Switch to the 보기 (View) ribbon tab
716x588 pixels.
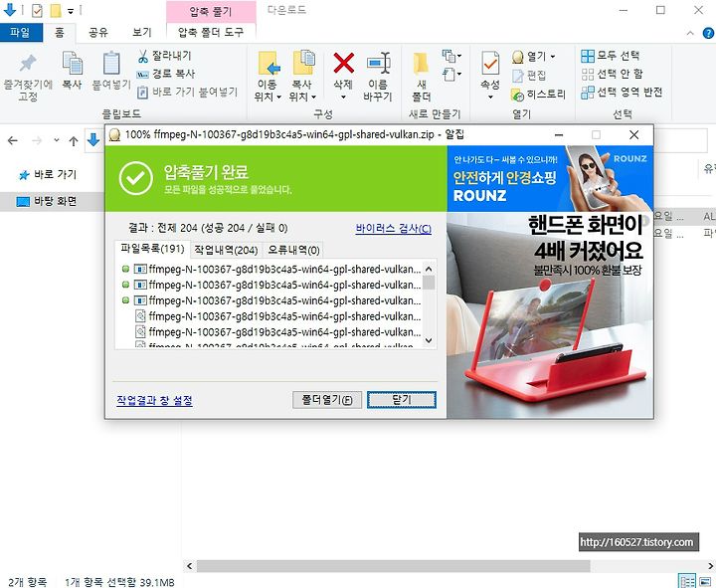tap(142, 33)
